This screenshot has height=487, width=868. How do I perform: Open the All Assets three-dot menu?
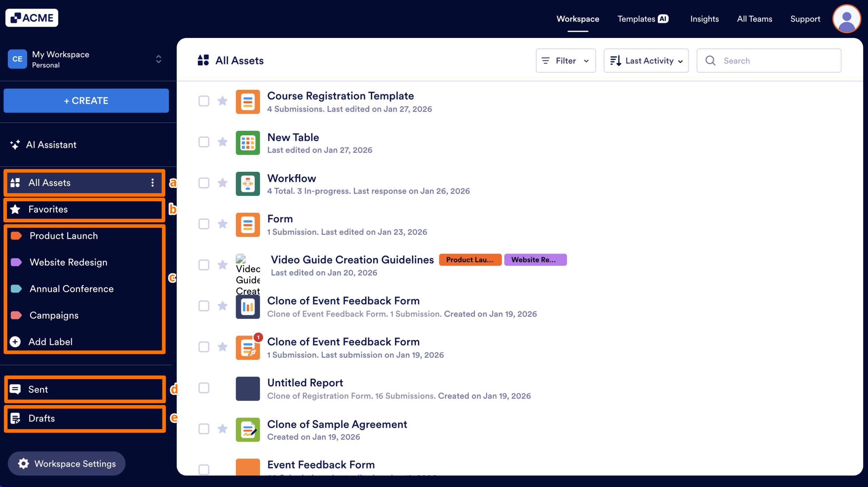point(153,183)
